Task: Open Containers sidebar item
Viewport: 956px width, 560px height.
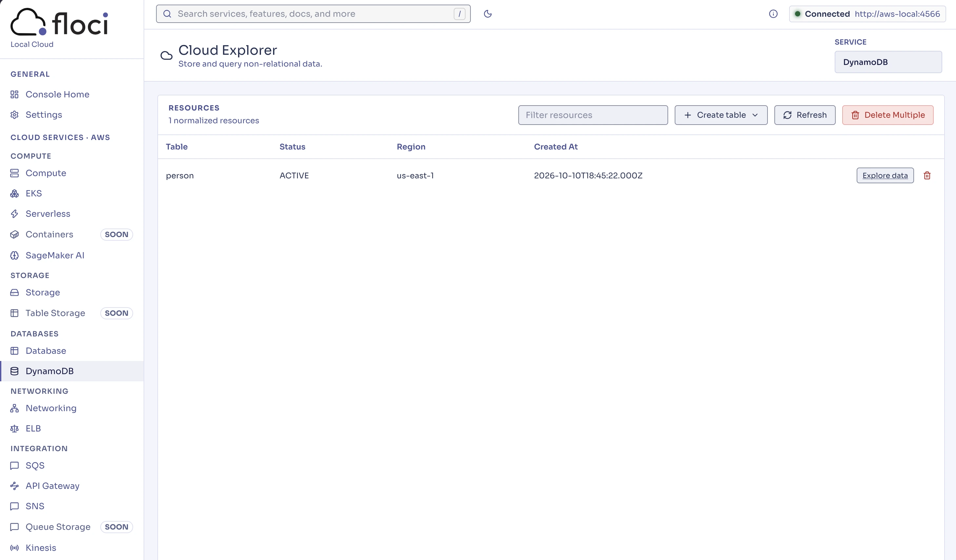Action: (x=72, y=234)
